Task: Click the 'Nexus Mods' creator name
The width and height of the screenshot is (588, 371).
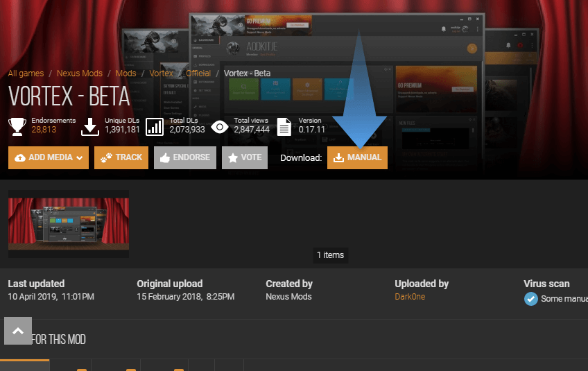Action: pyautogui.click(x=288, y=297)
